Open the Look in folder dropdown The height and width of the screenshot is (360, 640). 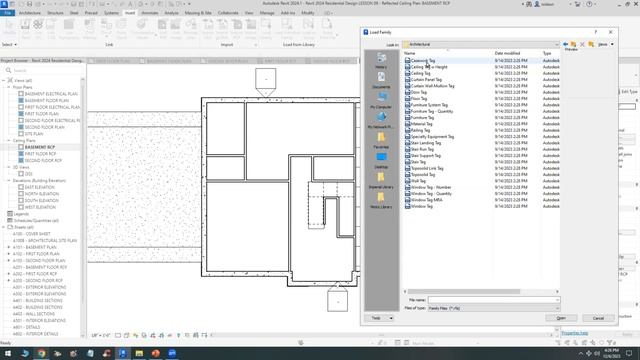pyautogui.click(x=556, y=44)
